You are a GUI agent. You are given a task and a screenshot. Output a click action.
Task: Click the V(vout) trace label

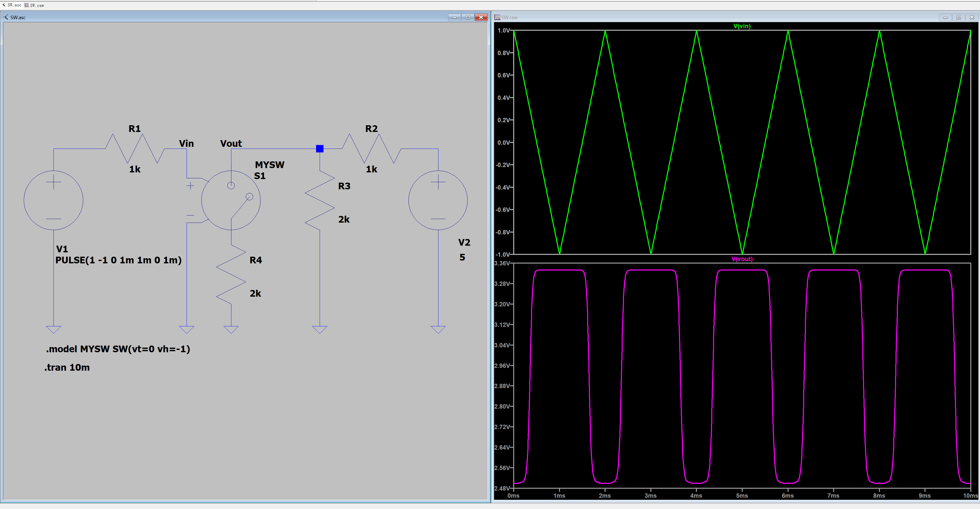741,259
